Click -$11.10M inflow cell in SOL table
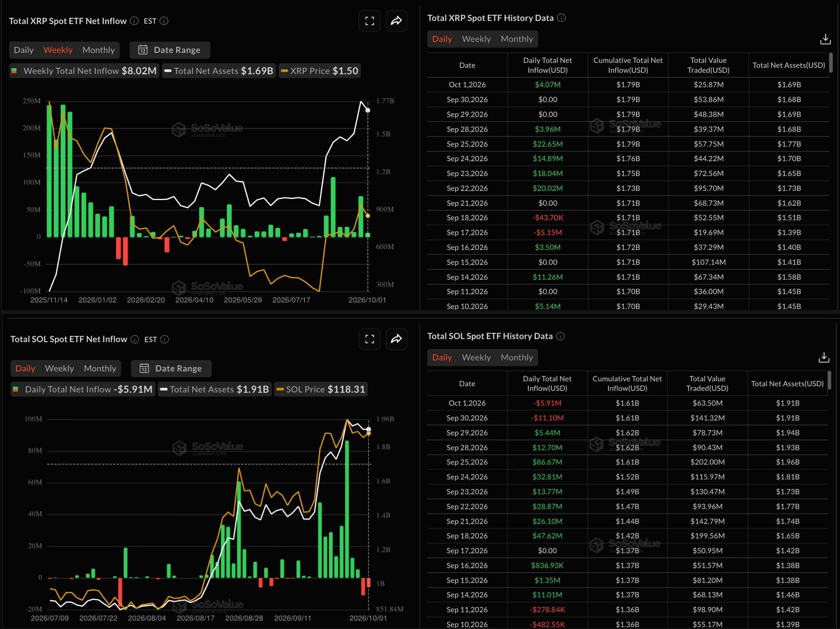 tap(547, 418)
